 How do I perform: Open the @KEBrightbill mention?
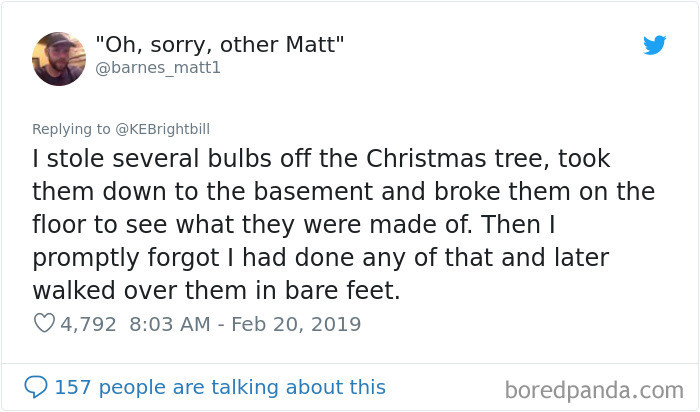pyautogui.click(x=162, y=128)
